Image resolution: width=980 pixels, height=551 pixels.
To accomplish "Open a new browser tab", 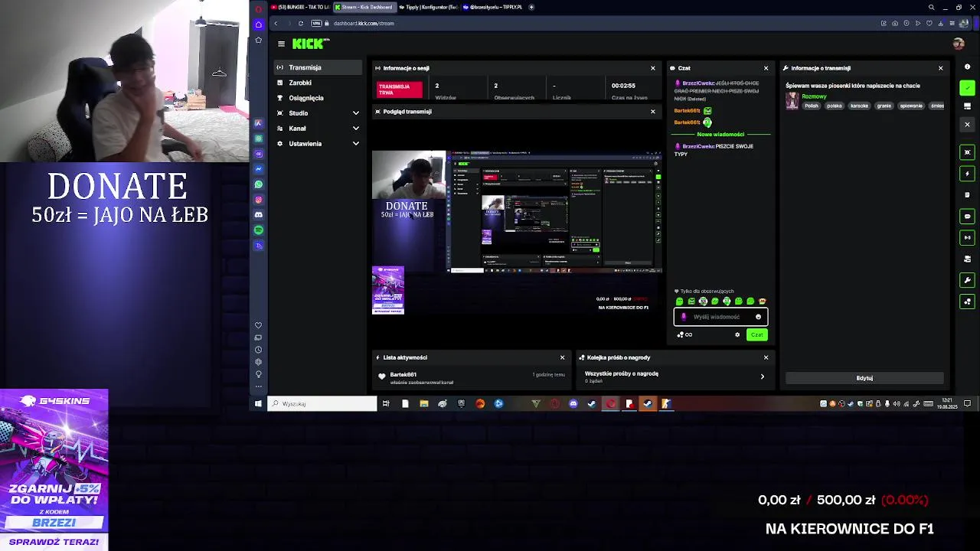I will pyautogui.click(x=531, y=7).
